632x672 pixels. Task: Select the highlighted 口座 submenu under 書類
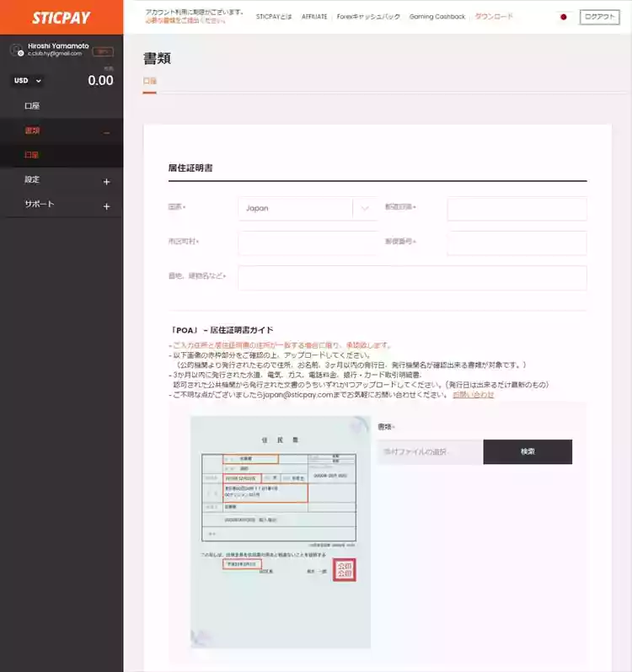tap(31, 155)
